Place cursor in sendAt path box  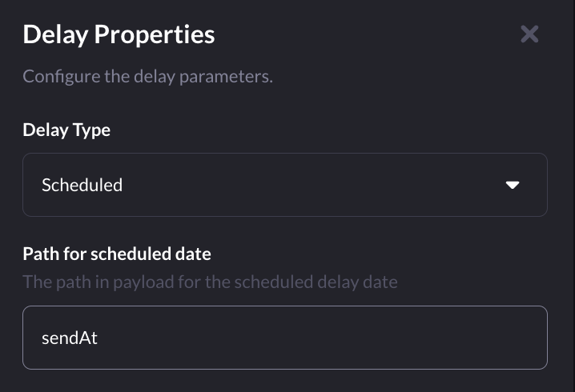(x=285, y=338)
